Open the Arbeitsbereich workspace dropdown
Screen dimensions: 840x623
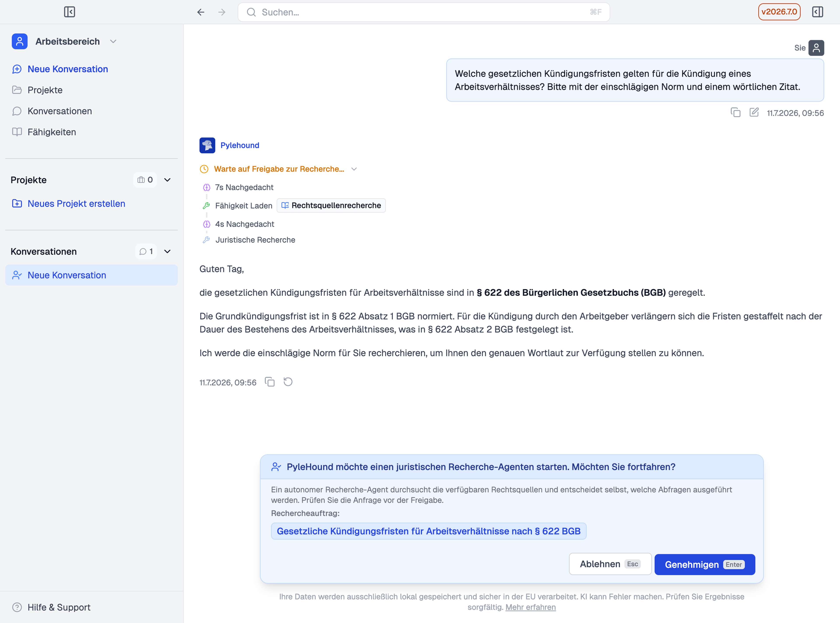point(113,42)
